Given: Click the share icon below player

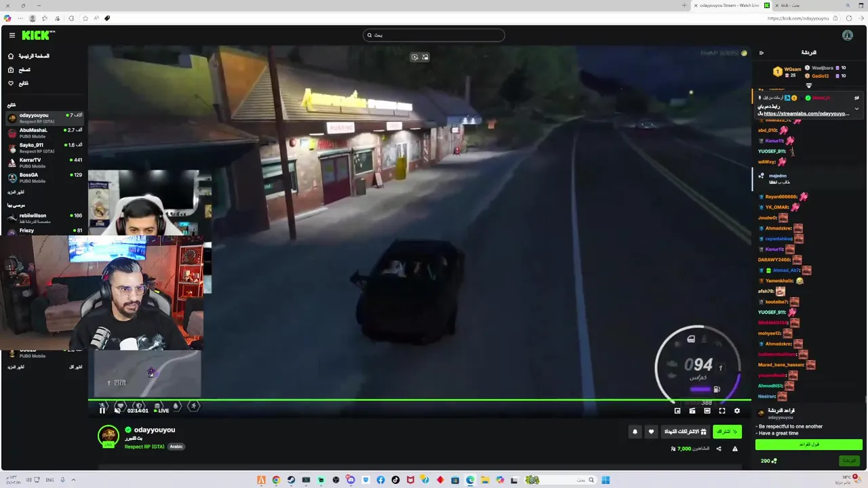Looking at the screenshot, I should (719, 449).
